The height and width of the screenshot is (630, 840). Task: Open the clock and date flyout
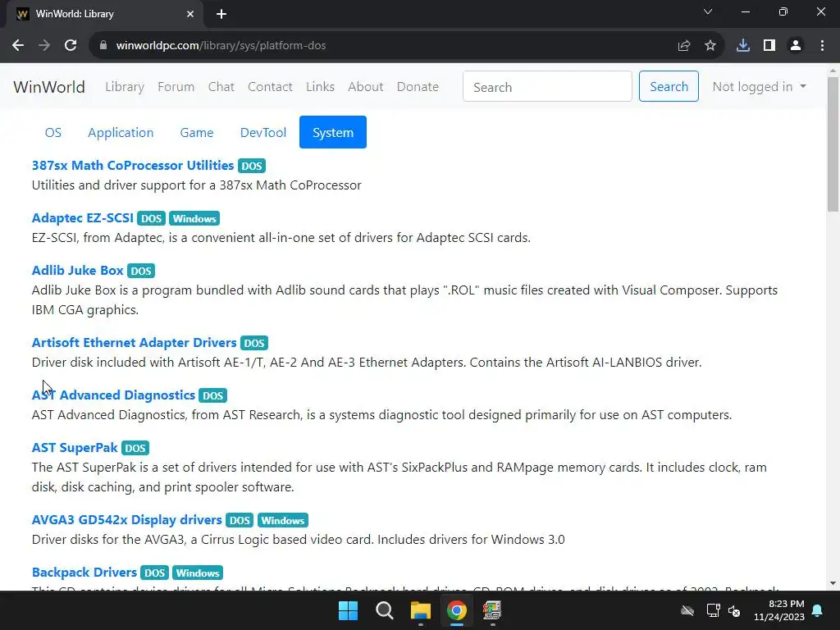779,610
